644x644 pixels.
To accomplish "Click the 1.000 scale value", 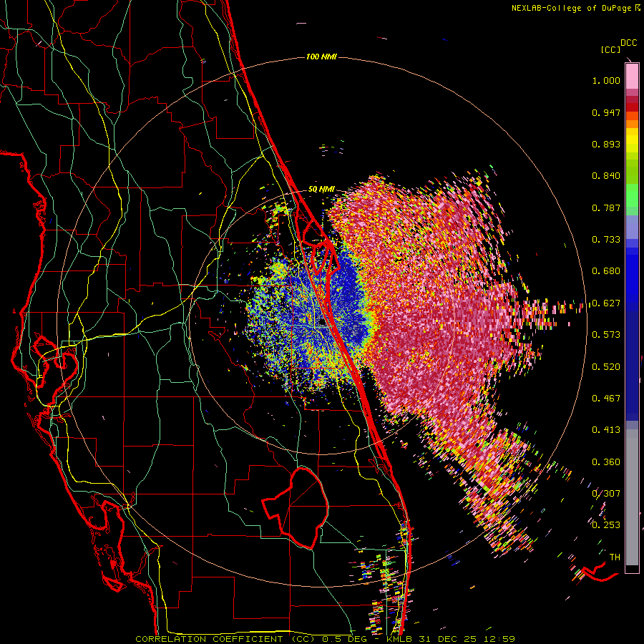I will click(x=606, y=80).
